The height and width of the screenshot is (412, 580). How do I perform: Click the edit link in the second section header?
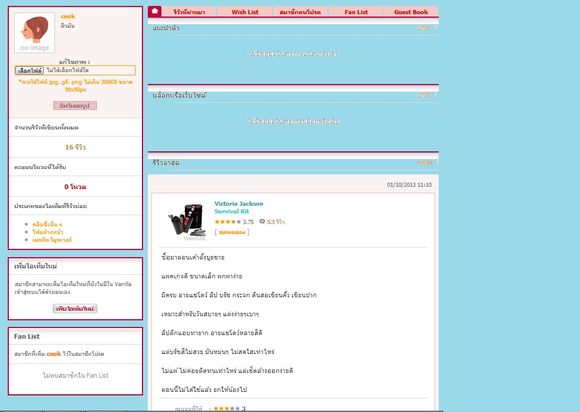[425, 95]
